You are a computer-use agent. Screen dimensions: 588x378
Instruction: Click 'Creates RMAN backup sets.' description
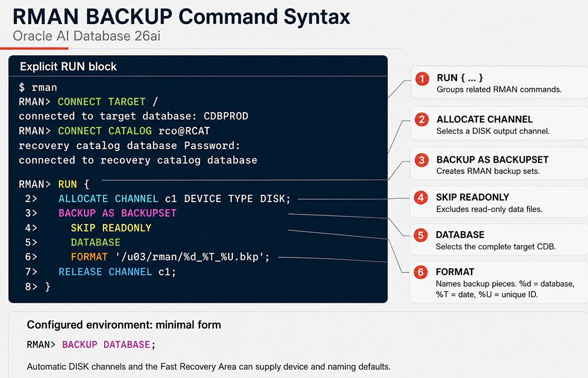(488, 172)
